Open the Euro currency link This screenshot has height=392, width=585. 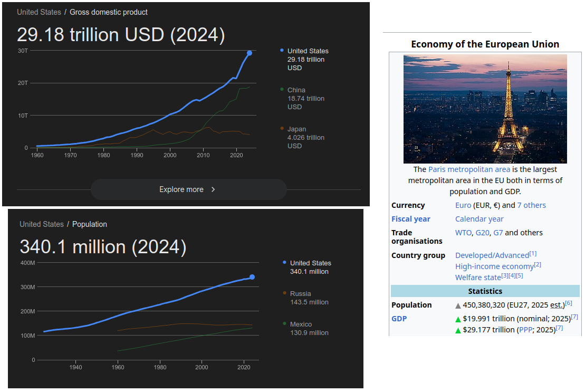click(463, 205)
